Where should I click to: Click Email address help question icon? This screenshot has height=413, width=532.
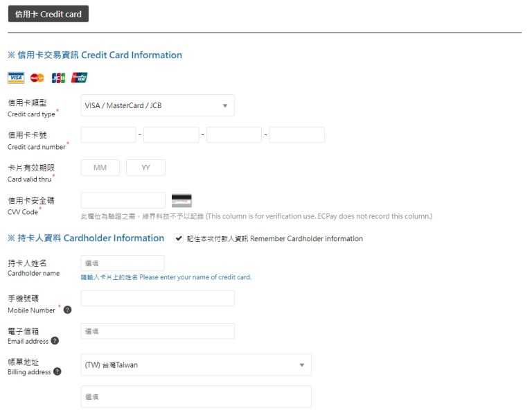click(55, 341)
